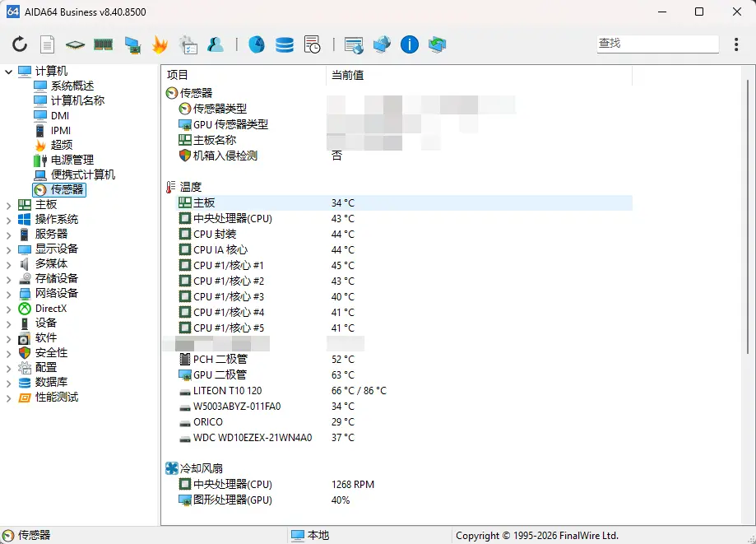This screenshot has width=756, height=544.
Task: Open the remote computers toolbar icon
Action: (x=382, y=44)
